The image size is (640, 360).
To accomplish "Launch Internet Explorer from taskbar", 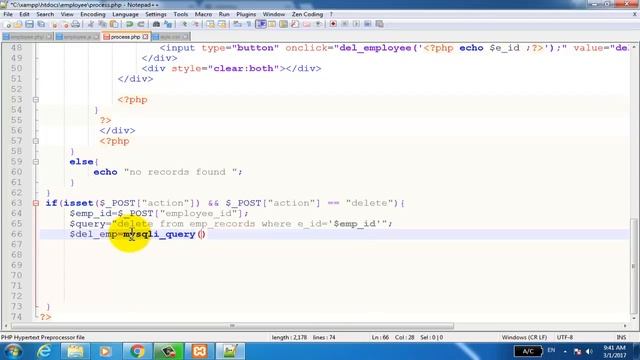I will 44,351.
